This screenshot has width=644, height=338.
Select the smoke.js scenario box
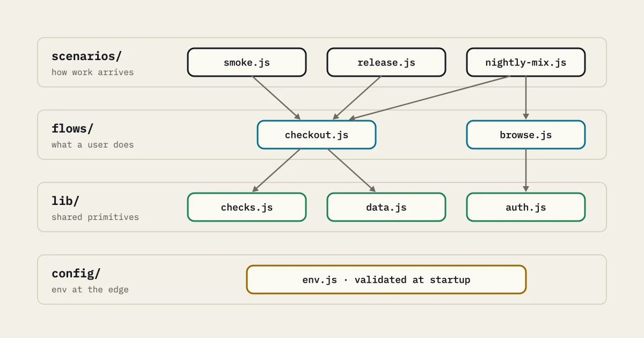[247, 62]
